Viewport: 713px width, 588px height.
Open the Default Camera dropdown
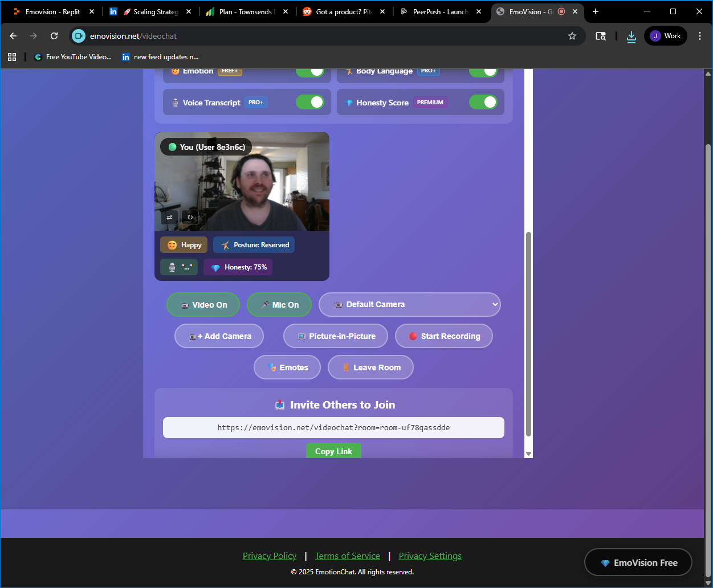(x=409, y=304)
